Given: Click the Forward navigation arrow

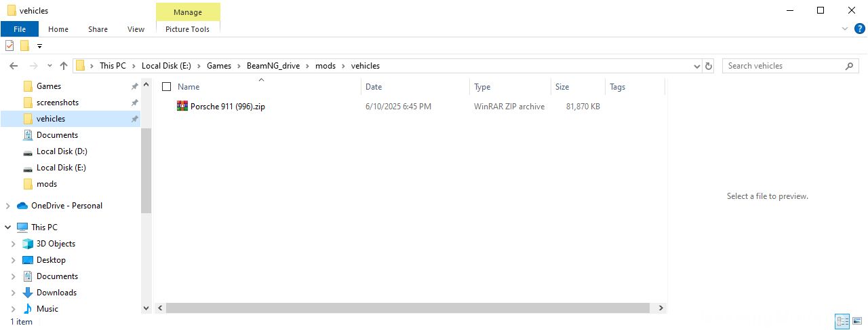Looking at the screenshot, I should click(x=33, y=66).
